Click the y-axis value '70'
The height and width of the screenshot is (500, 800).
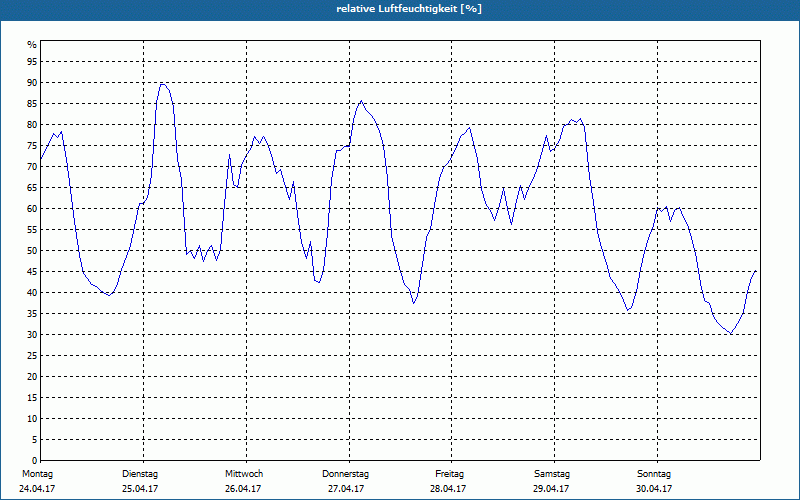[32, 167]
